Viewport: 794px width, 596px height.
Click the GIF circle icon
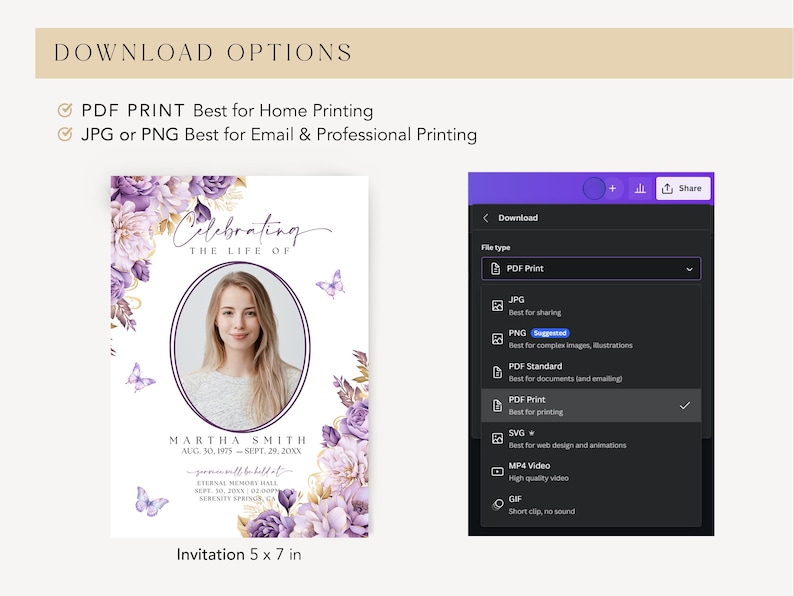(497, 505)
